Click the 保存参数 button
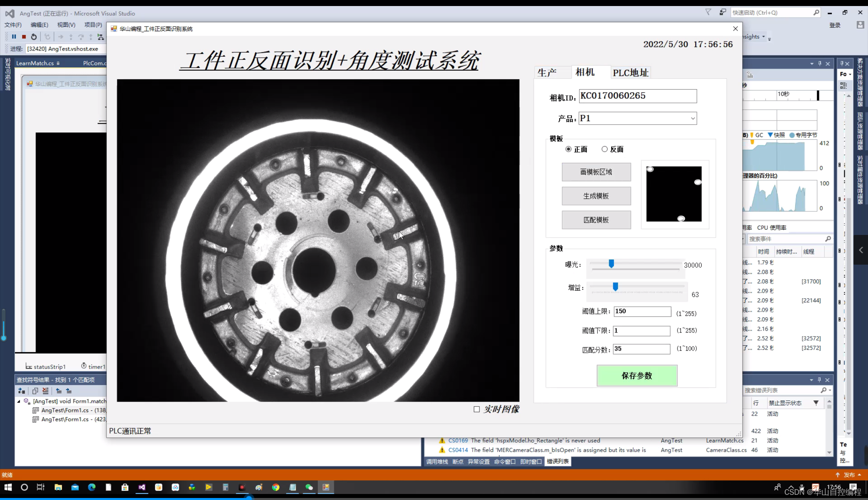The width and height of the screenshot is (868, 500). (x=637, y=376)
